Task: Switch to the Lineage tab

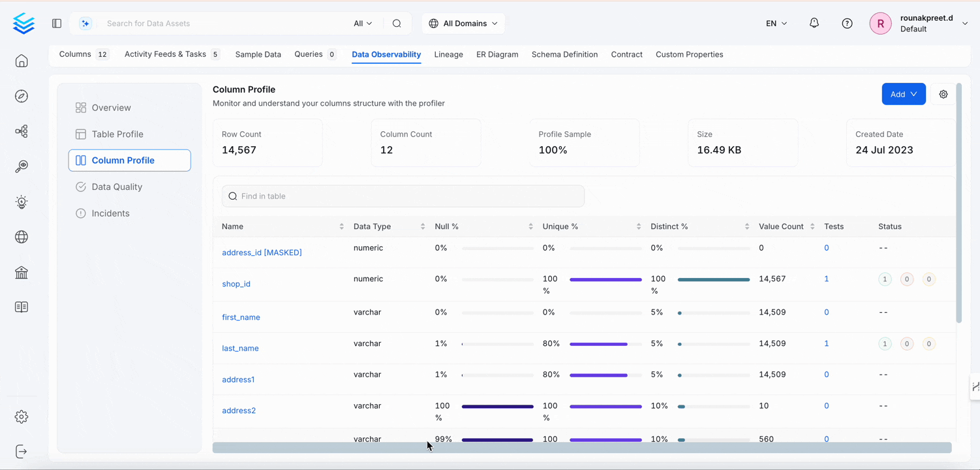Action: coord(448,55)
